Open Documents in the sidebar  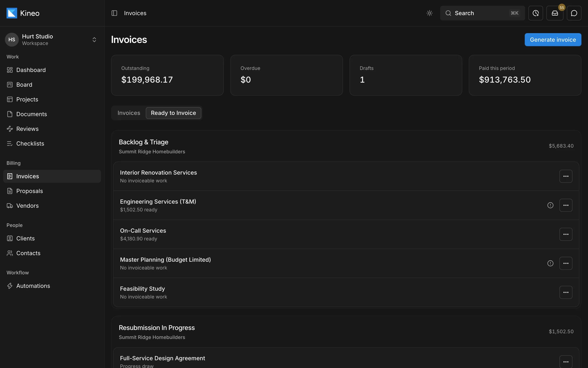click(x=52, y=114)
